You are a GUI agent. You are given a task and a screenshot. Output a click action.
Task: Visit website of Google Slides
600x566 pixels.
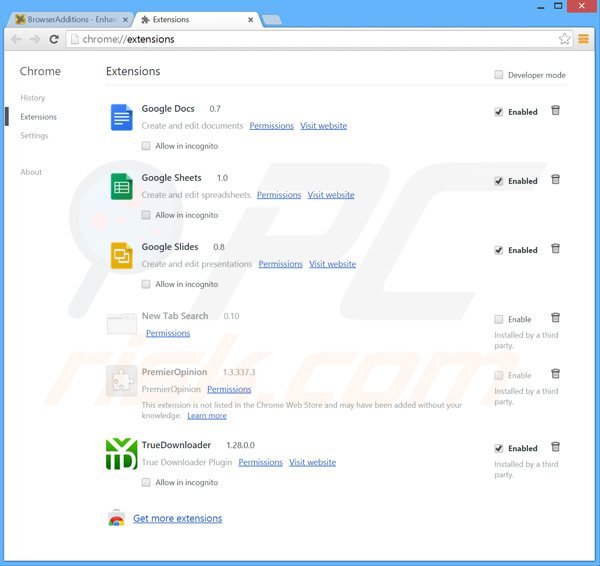pos(332,264)
